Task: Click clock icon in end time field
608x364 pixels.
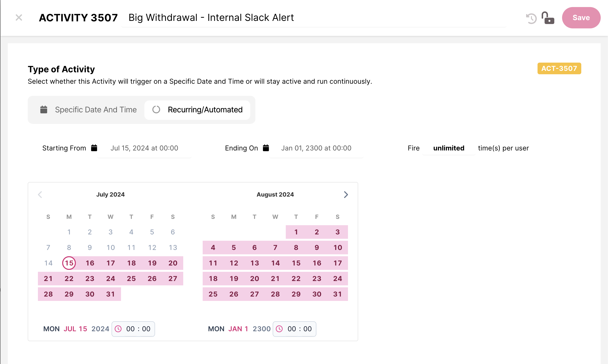Action: pos(279,329)
